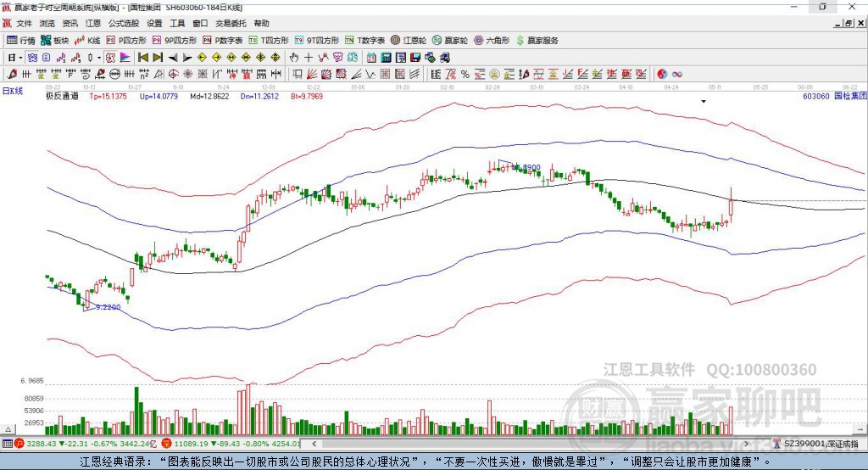Open the 行情 quotes view
The image size is (868, 470).
(x=21, y=41)
